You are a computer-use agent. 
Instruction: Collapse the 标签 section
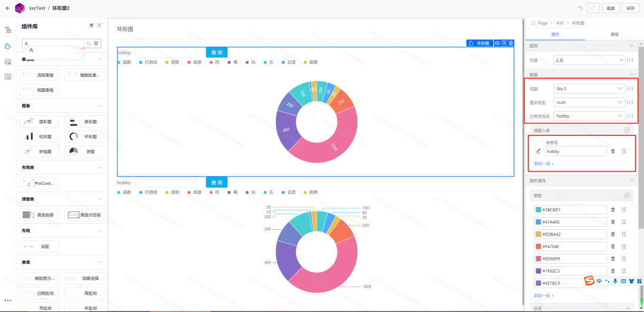[628, 308]
